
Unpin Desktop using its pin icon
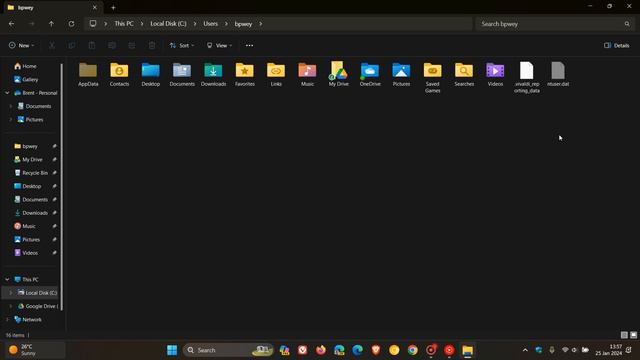[54, 186]
